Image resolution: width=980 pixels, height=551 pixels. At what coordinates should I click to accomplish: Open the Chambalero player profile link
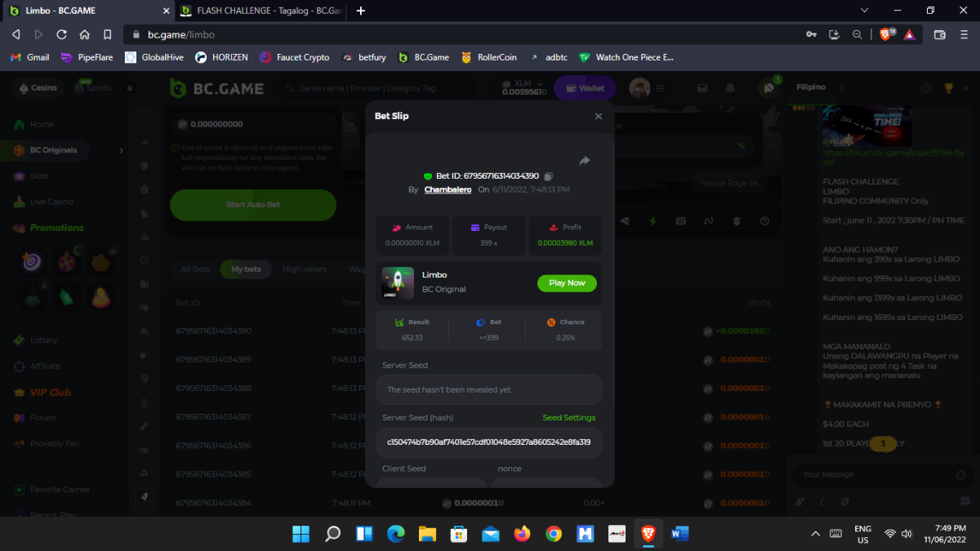(448, 189)
